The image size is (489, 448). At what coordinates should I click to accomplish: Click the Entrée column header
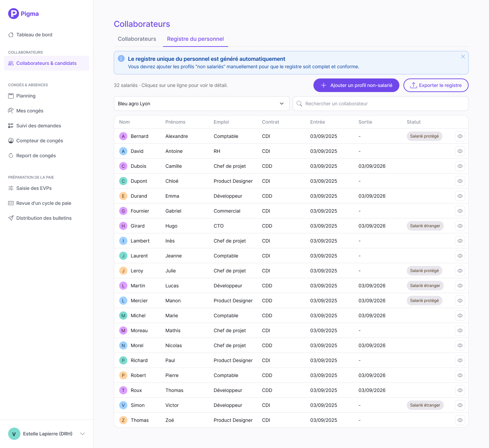[x=318, y=122]
